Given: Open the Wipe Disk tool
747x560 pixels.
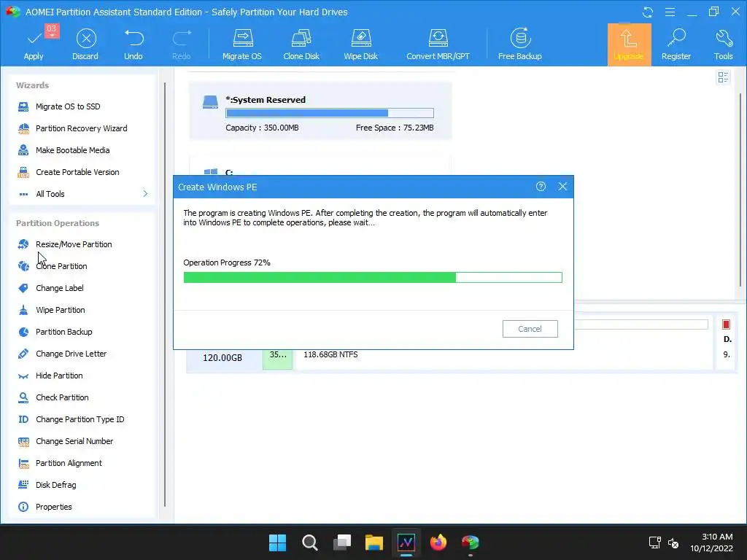Looking at the screenshot, I should 360,44.
